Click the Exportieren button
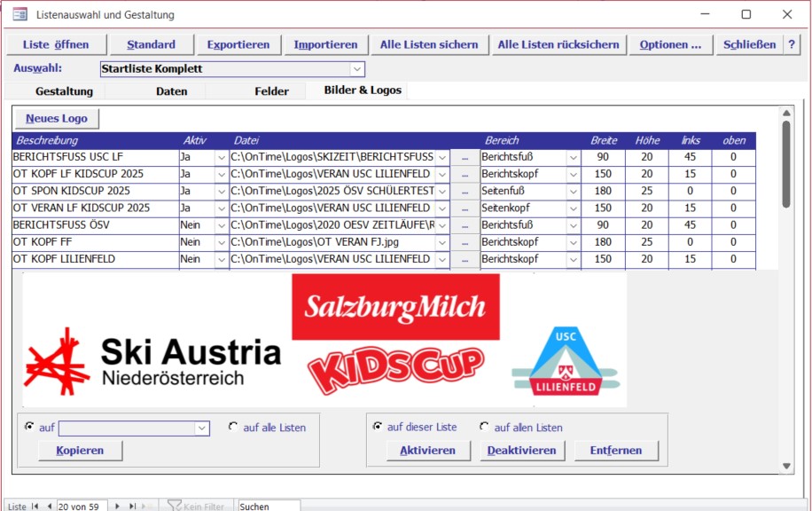Screen dimensions: 812x511 pos(238,44)
